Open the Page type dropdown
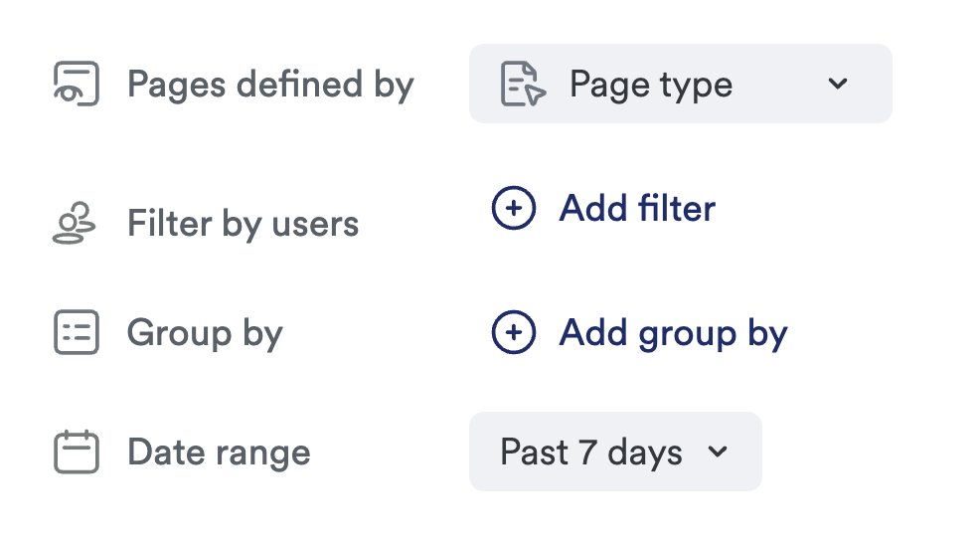The image size is (980, 543). click(680, 85)
